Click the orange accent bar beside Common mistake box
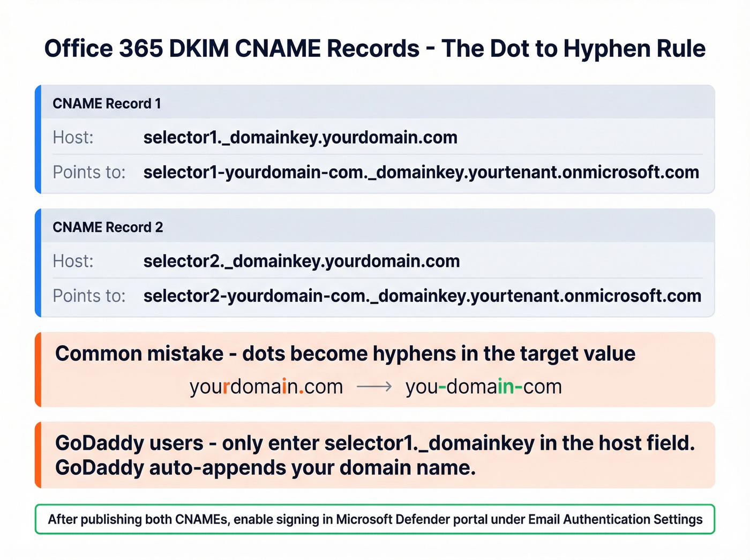 [x=40, y=369]
